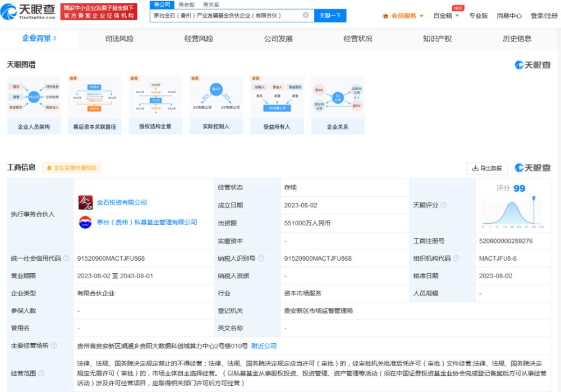This screenshot has width=561, height=392.
Task: Click the 导出数据 button
Action: tap(487, 168)
